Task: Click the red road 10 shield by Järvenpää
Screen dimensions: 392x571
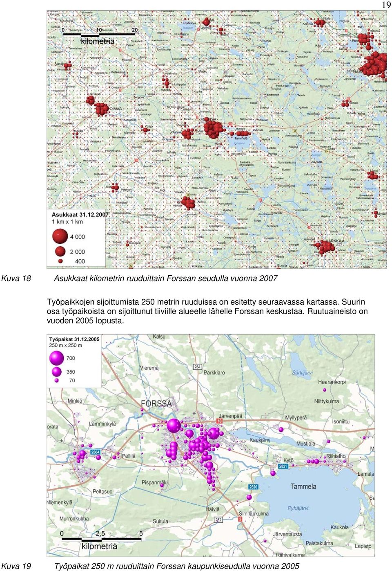Action: coord(220,421)
